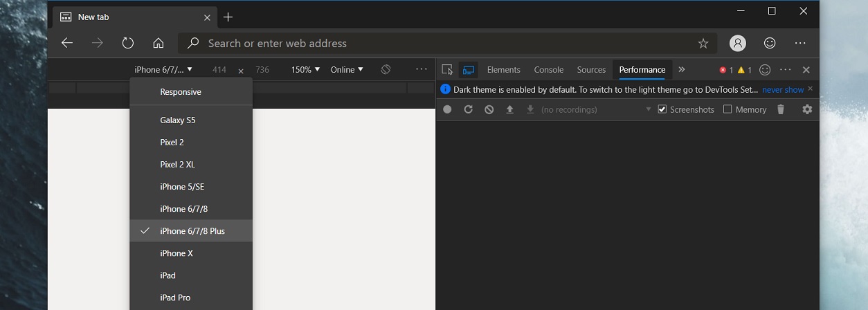Choose Galaxy S5 device
The width and height of the screenshot is (868, 310).
pos(191,120)
